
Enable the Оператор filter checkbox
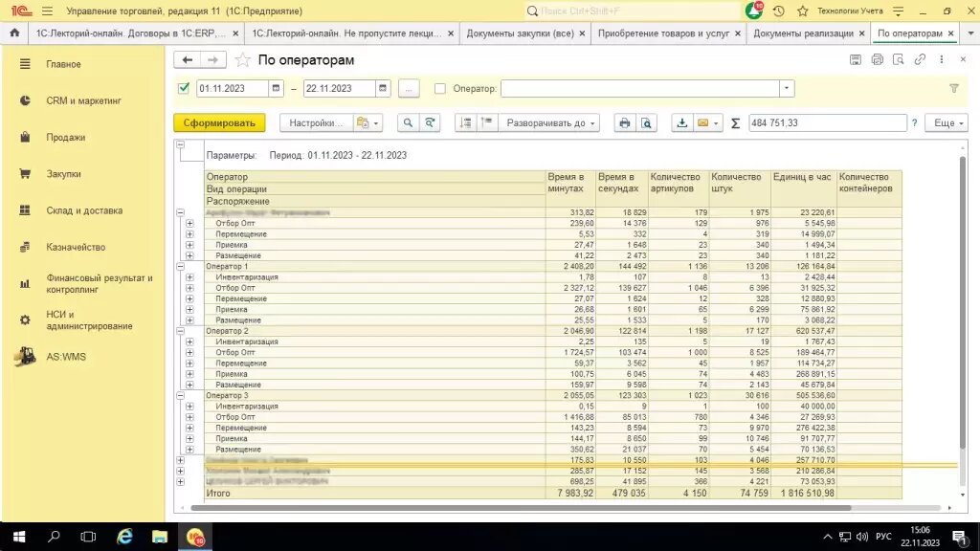pyautogui.click(x=440, y=89)
